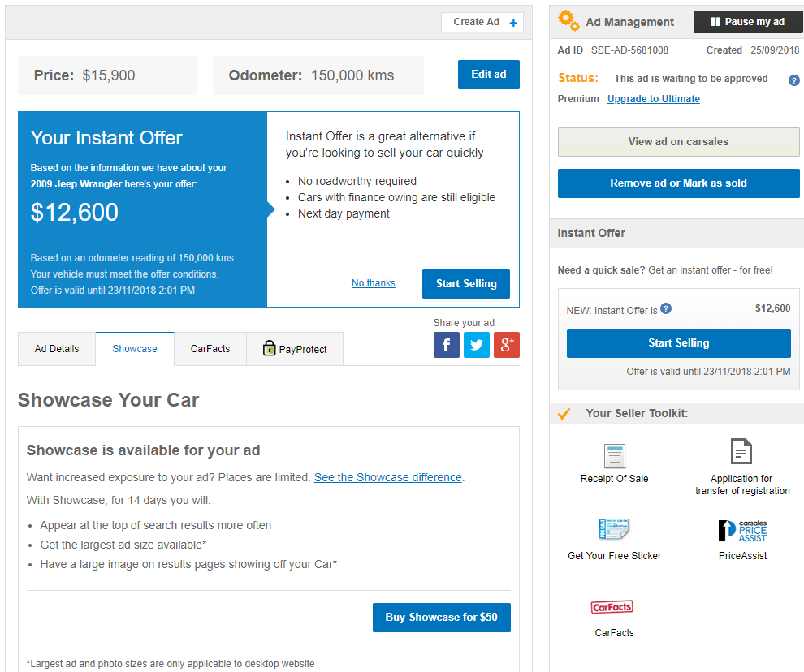The width and height of the screenshot is (804, 672).
Task: Click the Ad Management gears icon
Action: click(568, 20)
